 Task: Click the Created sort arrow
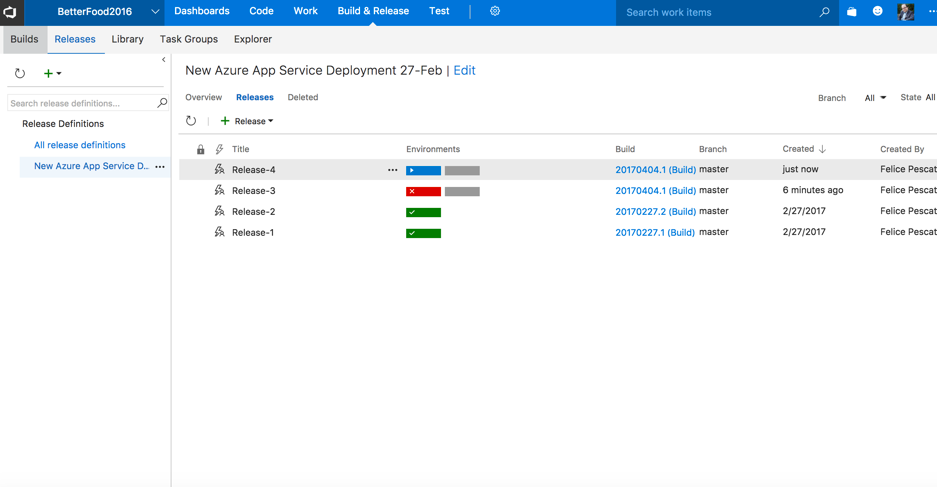tap(822, 149)
